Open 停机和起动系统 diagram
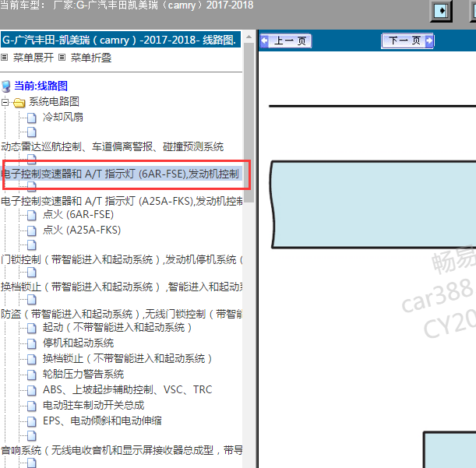The image size is (476, 468). pos(78,343)
